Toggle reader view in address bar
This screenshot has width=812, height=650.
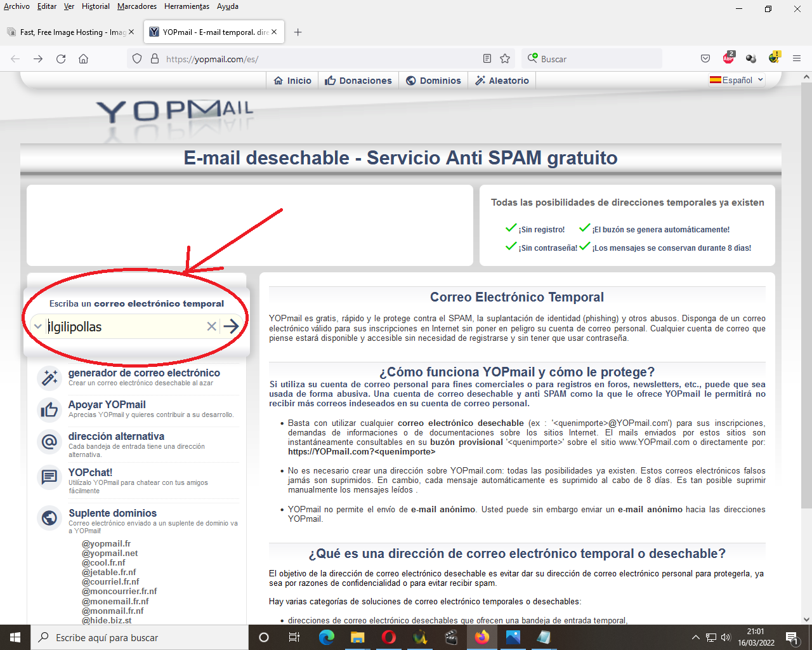tap(487, 58)
